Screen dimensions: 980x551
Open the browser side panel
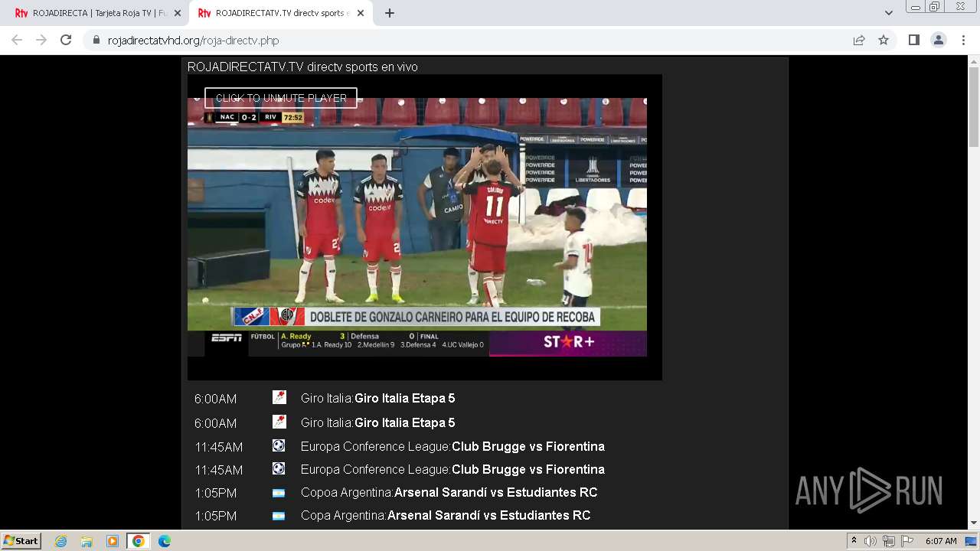pyautogui.click(x=913, y=40)
